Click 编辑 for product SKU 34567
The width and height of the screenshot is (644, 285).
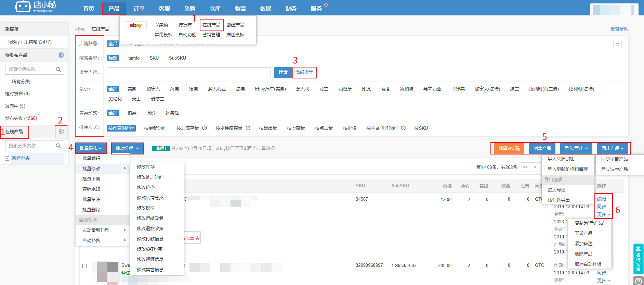coord(602,199)
